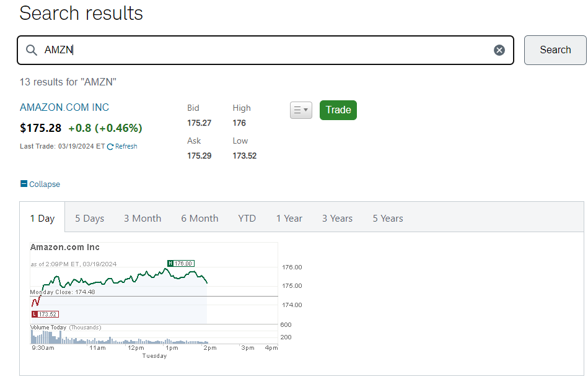Click the minus icon beside Collapse

[24, 184]
